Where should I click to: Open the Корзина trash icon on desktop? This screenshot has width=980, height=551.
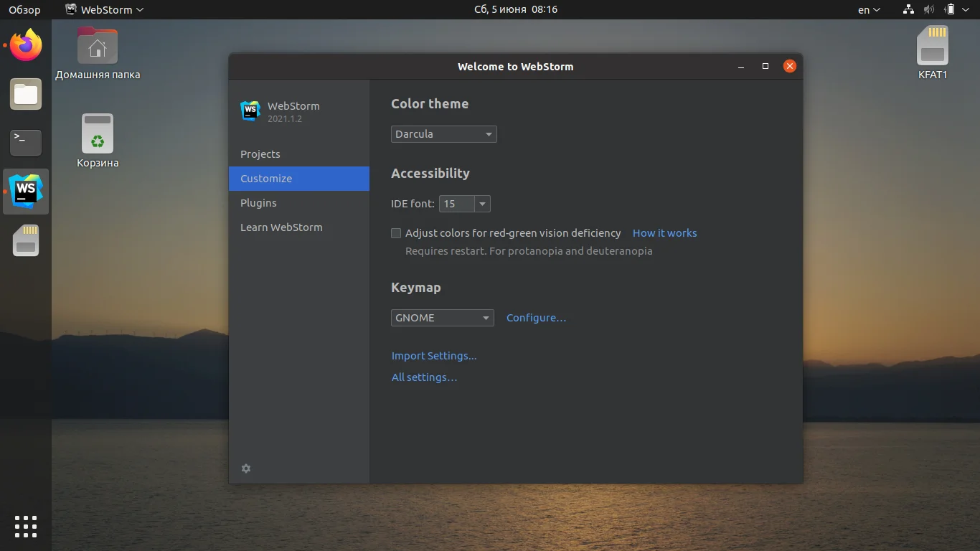pyautogui.click(x=98, y=141)
